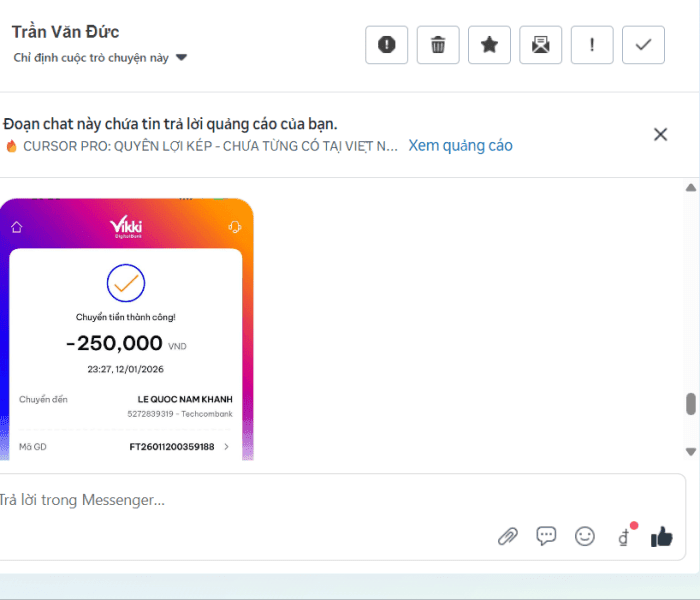Click account number '5272839319 - Techcombank'
This screenshot has height=600, width=700.
180,414
